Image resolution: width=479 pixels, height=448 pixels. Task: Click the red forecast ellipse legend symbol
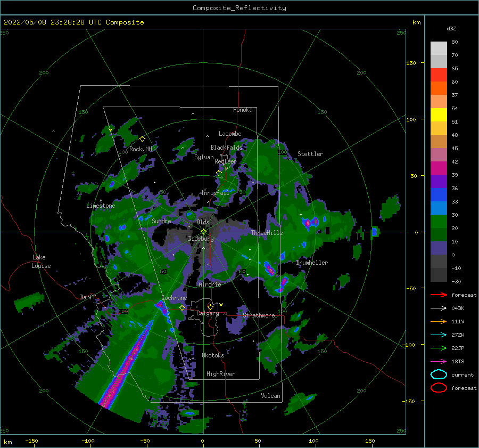pos(439,388)
